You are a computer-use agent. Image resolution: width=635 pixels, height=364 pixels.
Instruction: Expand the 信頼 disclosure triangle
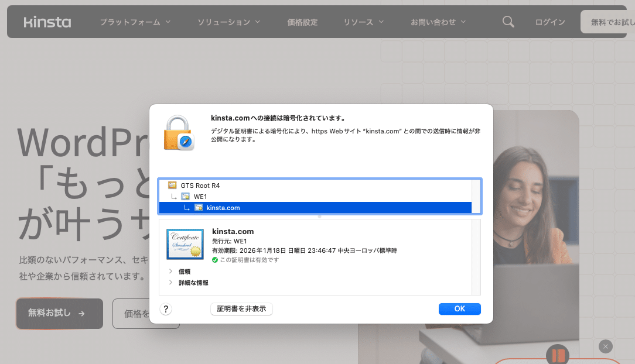coord(170,270)
